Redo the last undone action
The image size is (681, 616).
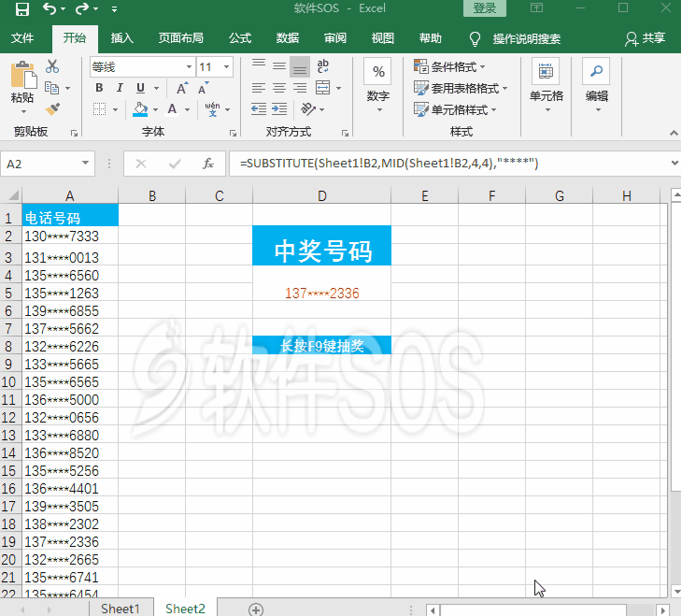(x=82, y=8)
